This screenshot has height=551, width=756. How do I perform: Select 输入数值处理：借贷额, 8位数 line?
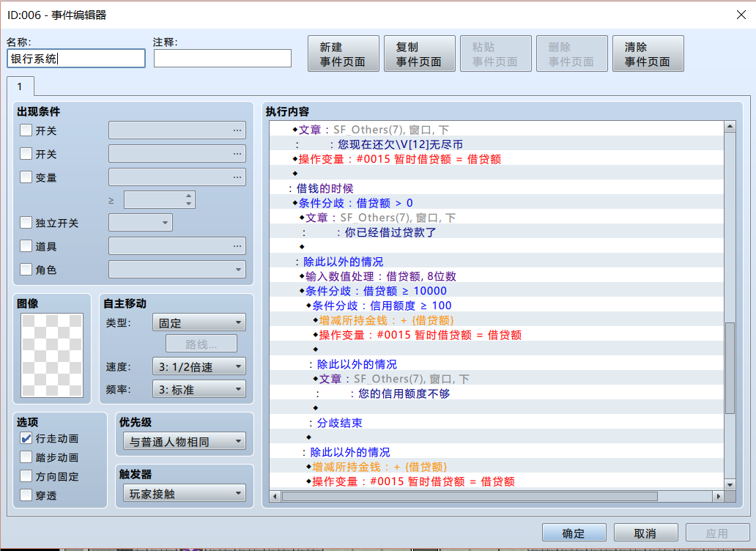pos(497,276)
